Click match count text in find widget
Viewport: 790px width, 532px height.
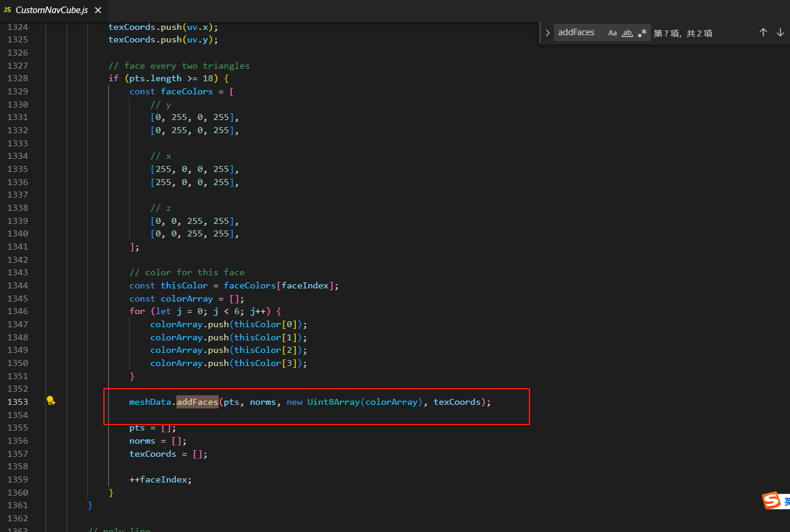[x=683, y=33]
